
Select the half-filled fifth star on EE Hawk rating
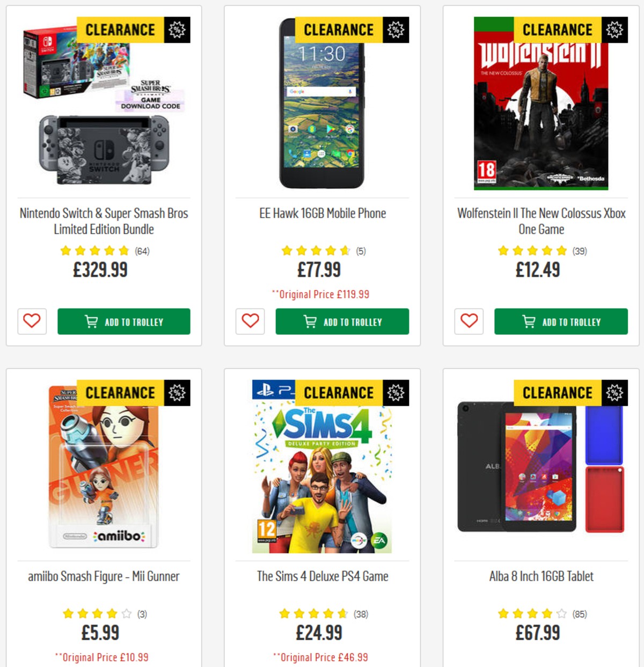pyautogui.click(x=346, y=250)
